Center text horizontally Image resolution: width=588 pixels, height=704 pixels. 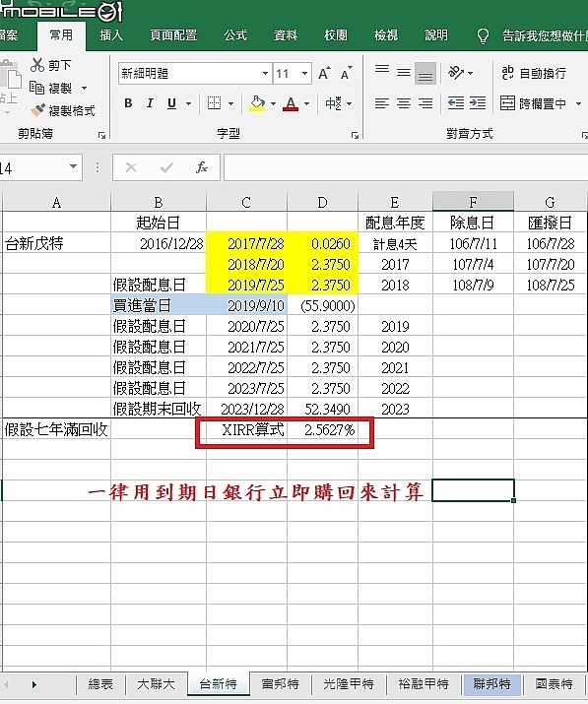click(x=404, y=103)
